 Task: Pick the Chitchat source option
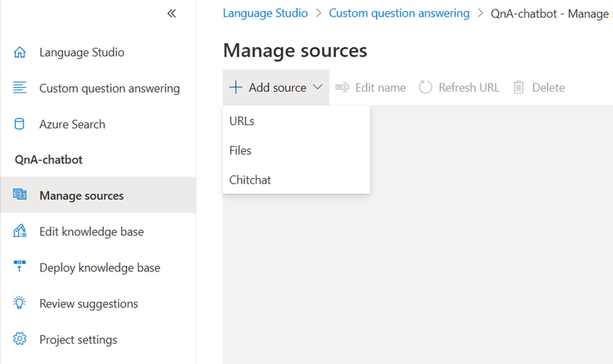[x=250, y=180]
